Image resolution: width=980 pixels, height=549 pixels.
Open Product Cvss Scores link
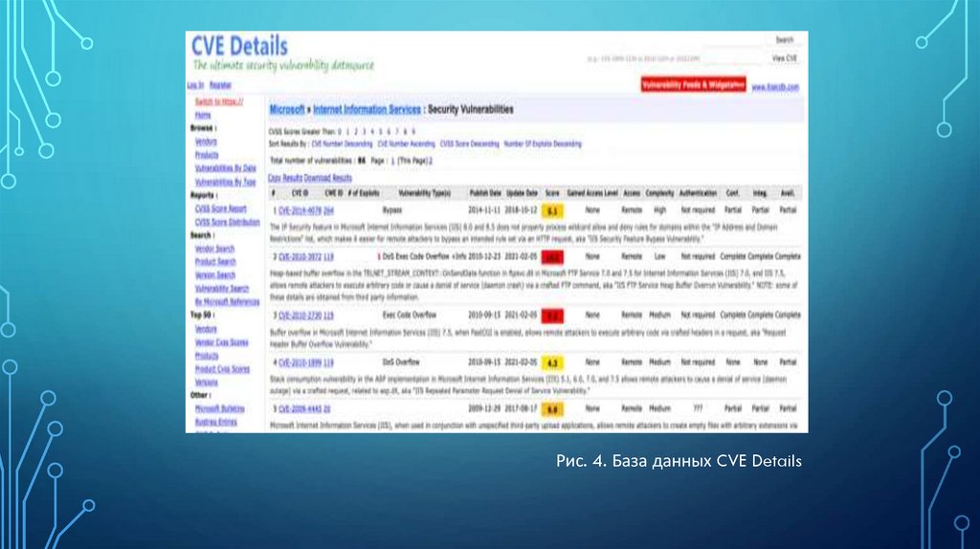point(222,369)
